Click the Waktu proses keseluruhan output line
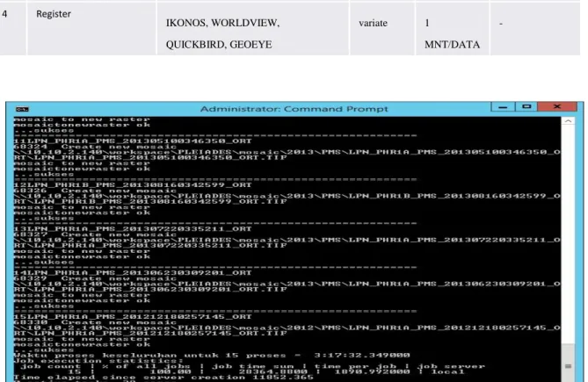Image resolution: width=588 pixels, height=382 pixels. [x=212, y=355]
